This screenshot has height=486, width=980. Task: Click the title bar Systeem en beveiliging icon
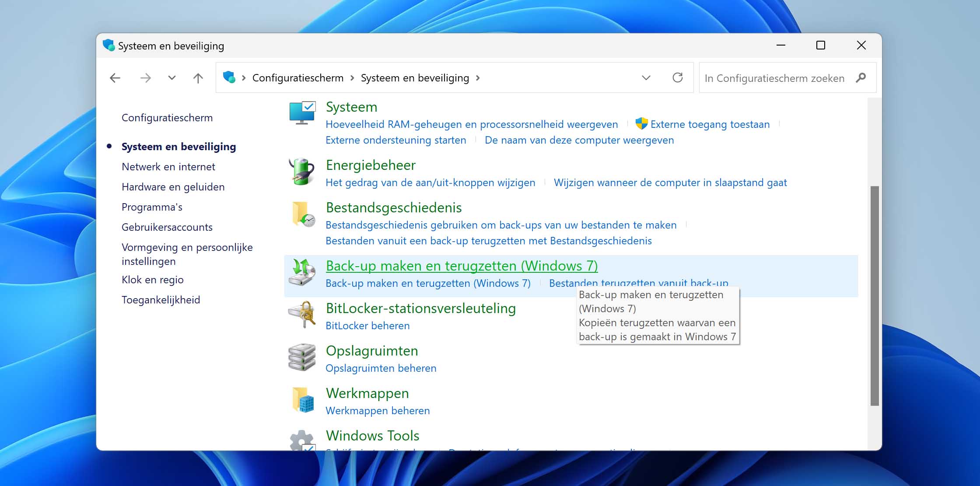coord(108,45)
